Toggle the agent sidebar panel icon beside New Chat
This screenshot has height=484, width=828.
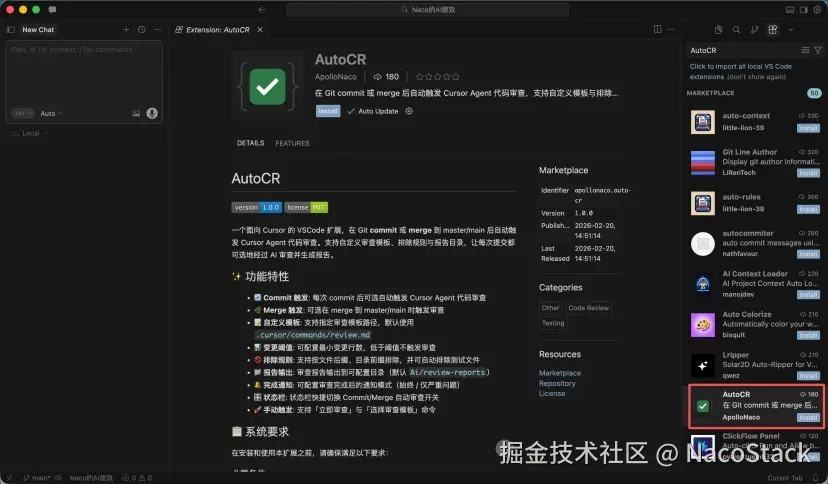tap(11, 30)
